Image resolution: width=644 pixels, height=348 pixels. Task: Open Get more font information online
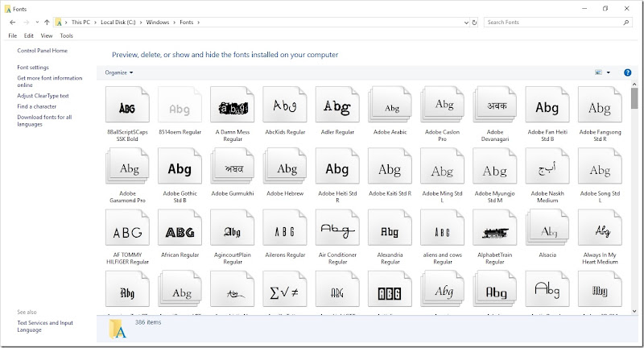click(x=50, y=81)
